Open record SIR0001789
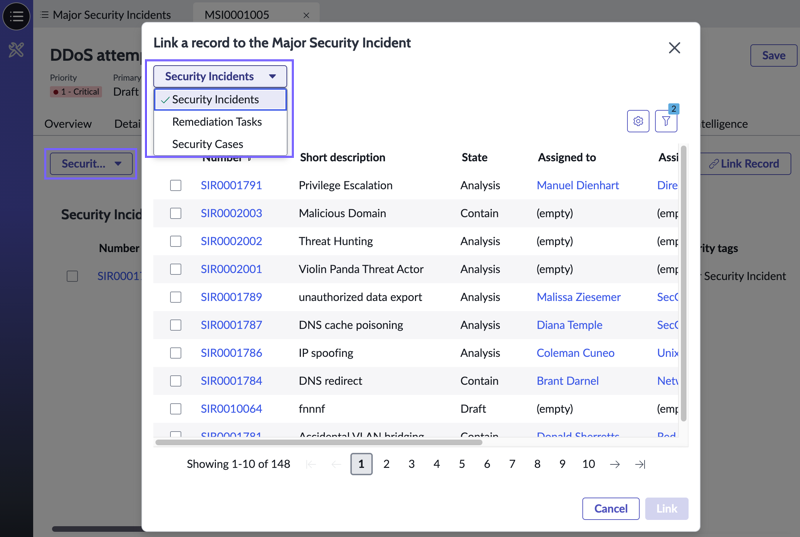 coord(231,297)
